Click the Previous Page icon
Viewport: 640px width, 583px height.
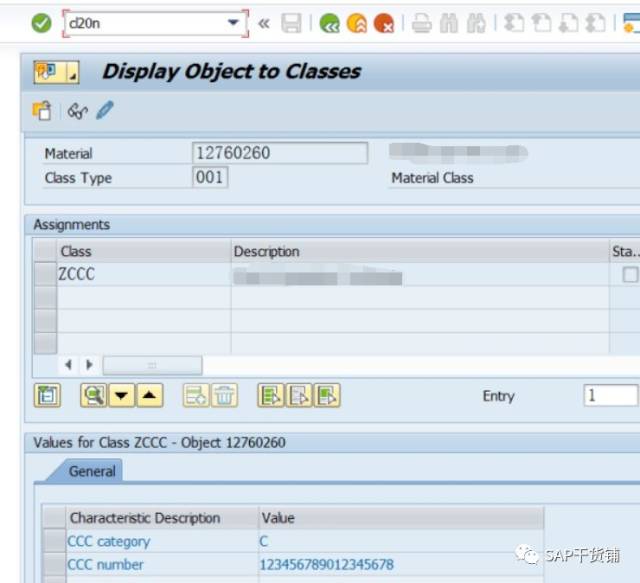coord(541,23)
